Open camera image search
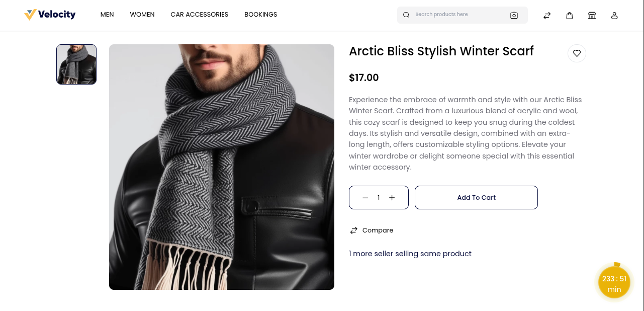 click(x=514, y=15)
